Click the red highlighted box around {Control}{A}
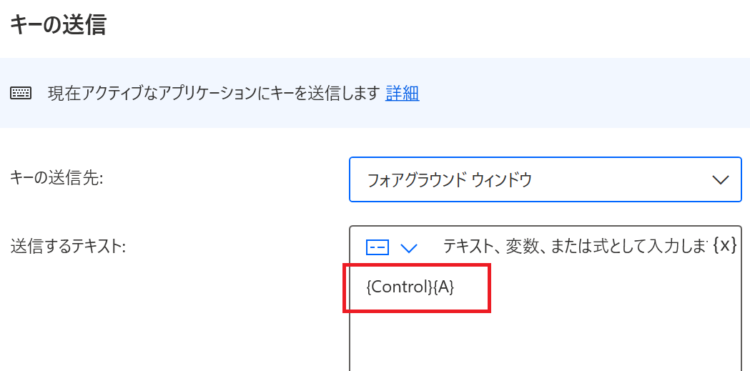Screen dimensions: 750x371 417,289
